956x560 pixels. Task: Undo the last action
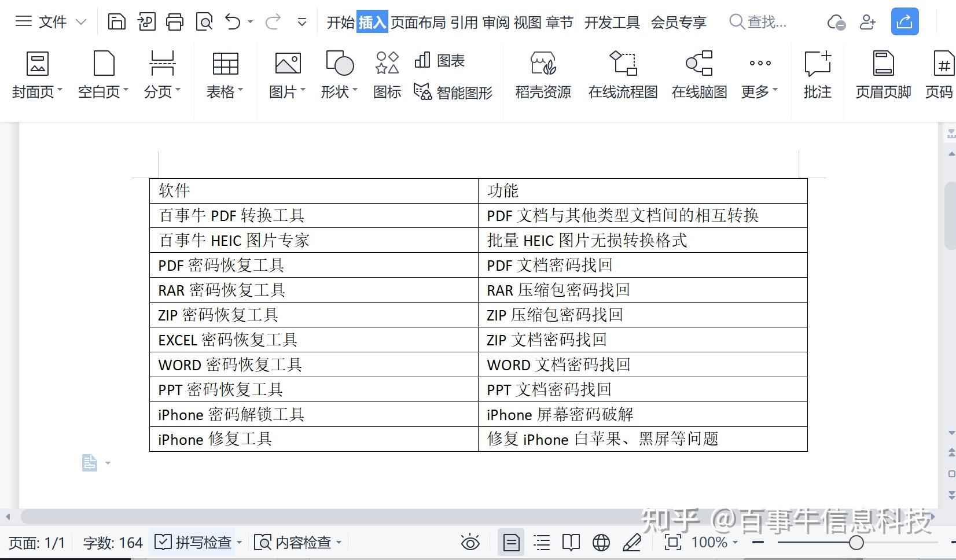233,22
